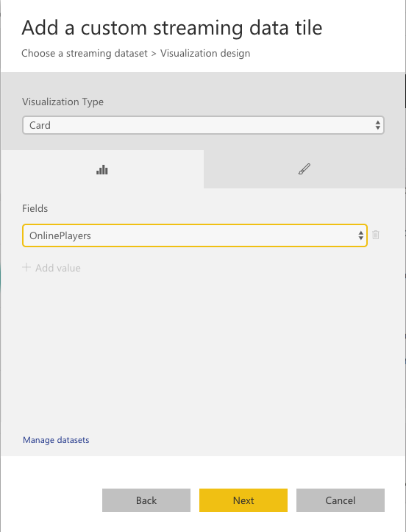Switch to the paintbrush format tab
This screenshot has height=532, width=406.
[x=304, y=169]
